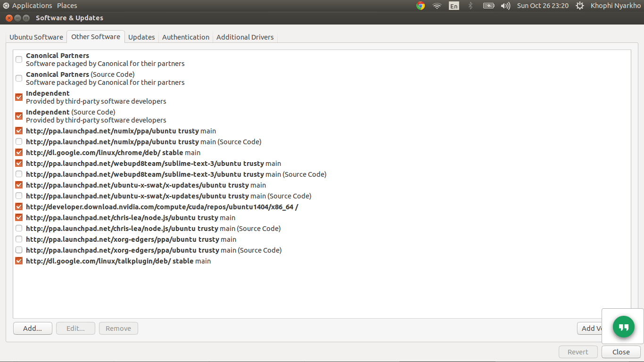Viewport: 644px width, 362px height.
Task: Uncheck Independent (Source Code) checkbox
Action: 19,116
